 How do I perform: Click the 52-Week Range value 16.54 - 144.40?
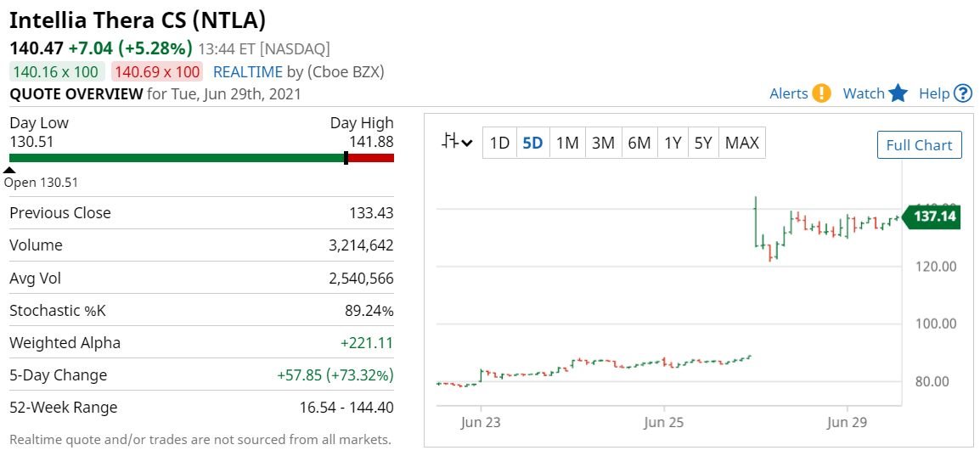click(346, 408)
